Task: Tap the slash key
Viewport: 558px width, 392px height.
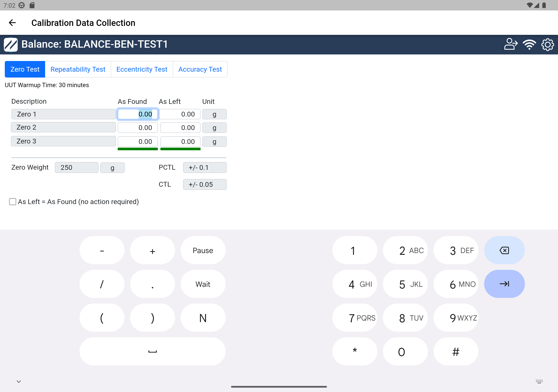Action: point(102,284)
